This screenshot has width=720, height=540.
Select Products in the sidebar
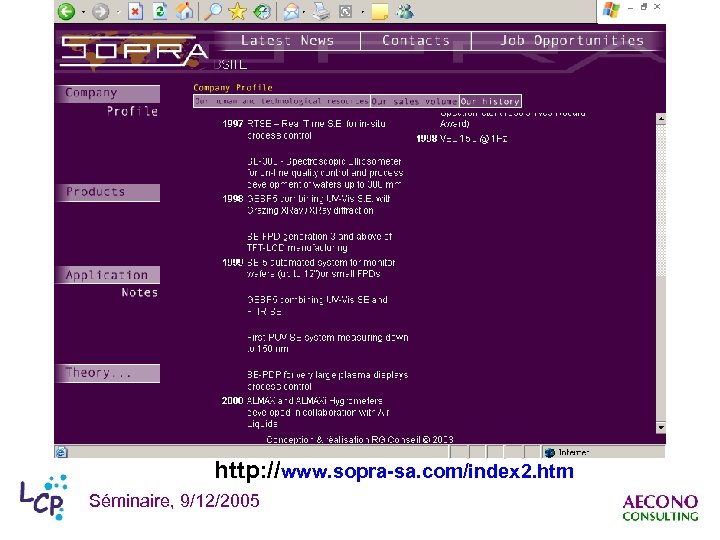pyautogui.click(x=108, y=192)
